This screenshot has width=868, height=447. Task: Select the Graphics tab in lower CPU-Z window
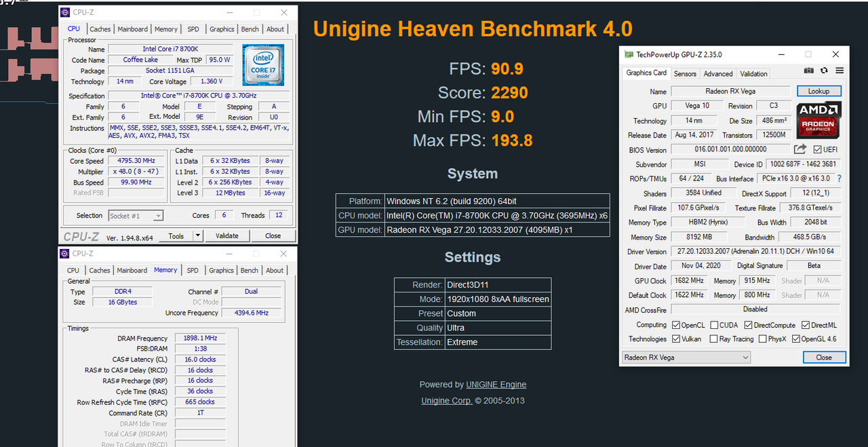(221, 270)
